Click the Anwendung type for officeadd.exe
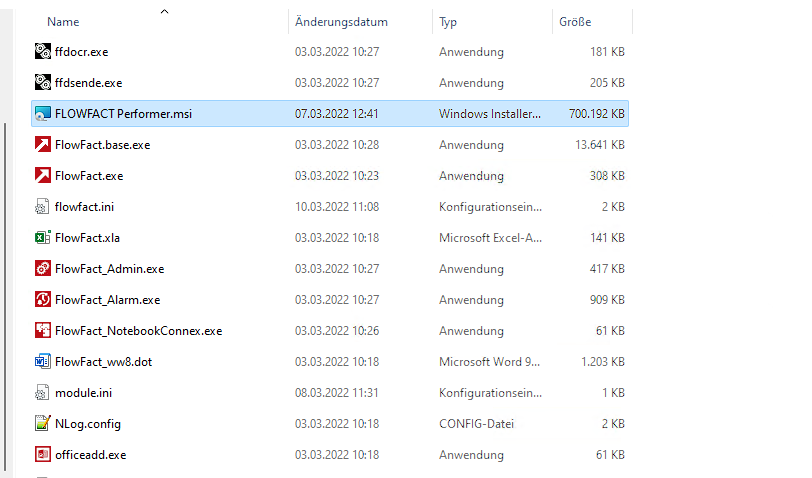The height and width of the screenshot is (478, 812). 471,455
